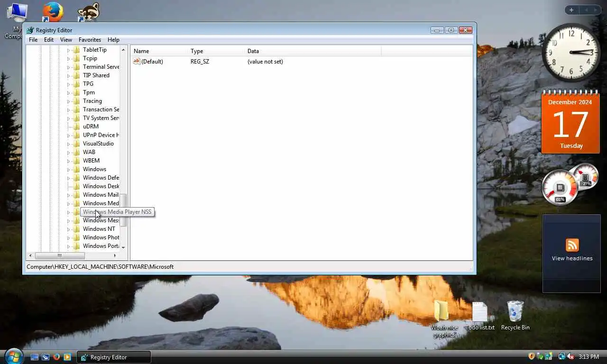Open the Windows Start orb
The width and height of the screenshot is (607, 364).
13,356
